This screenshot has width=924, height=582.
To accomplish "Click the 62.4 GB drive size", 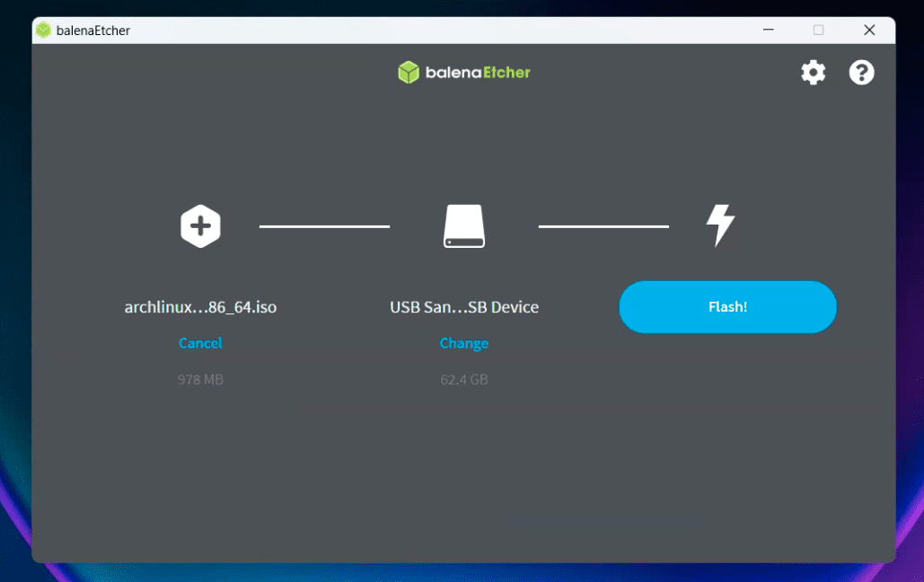I will point(464,379).
